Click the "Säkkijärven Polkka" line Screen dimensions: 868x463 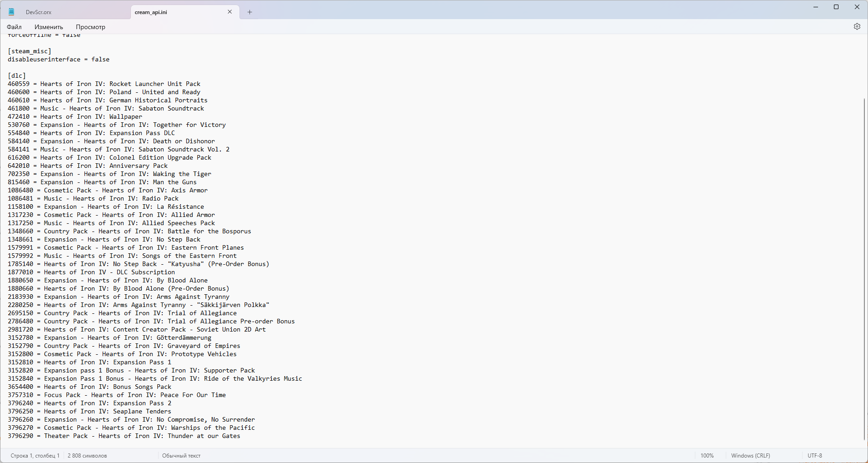(139, 305)
